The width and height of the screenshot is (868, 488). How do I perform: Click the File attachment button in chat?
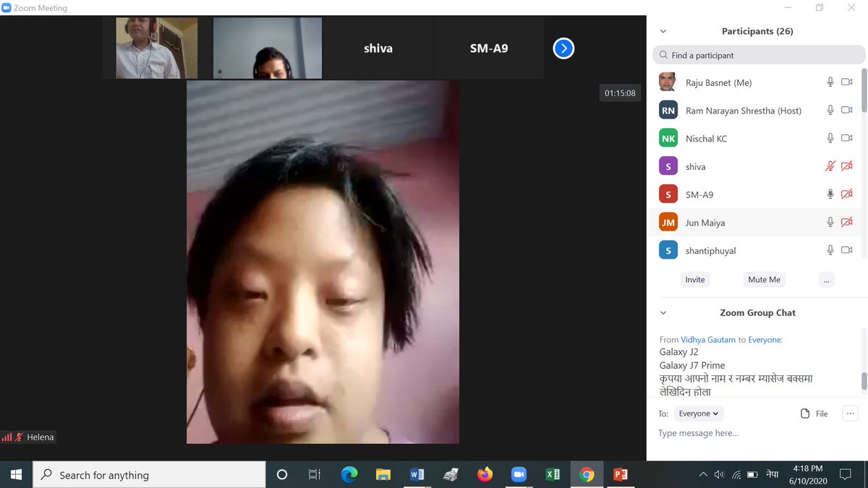(814, 414)
